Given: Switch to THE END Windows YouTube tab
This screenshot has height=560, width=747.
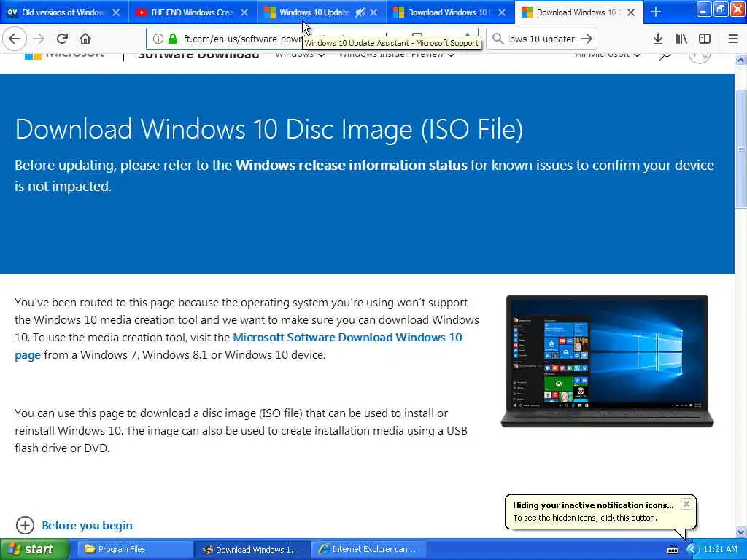Looking at the screenshot, I should coord(193,12).
